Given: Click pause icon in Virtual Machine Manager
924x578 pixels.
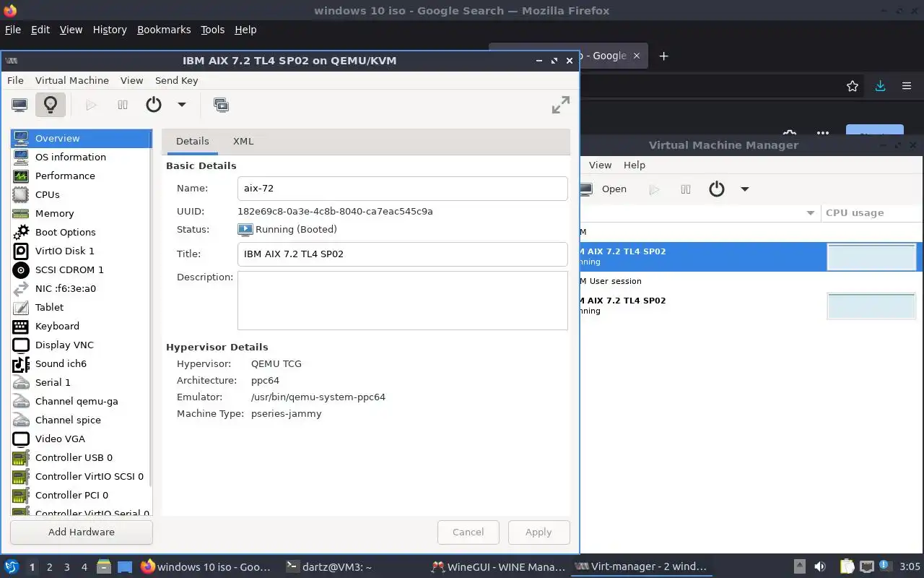Looking at the screenshot, I should click(686, 189).
